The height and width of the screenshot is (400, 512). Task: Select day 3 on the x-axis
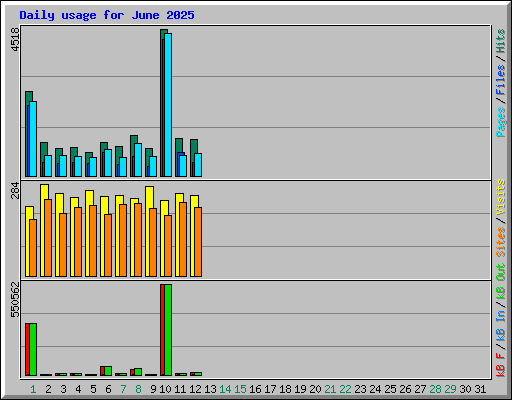(63, 389)
